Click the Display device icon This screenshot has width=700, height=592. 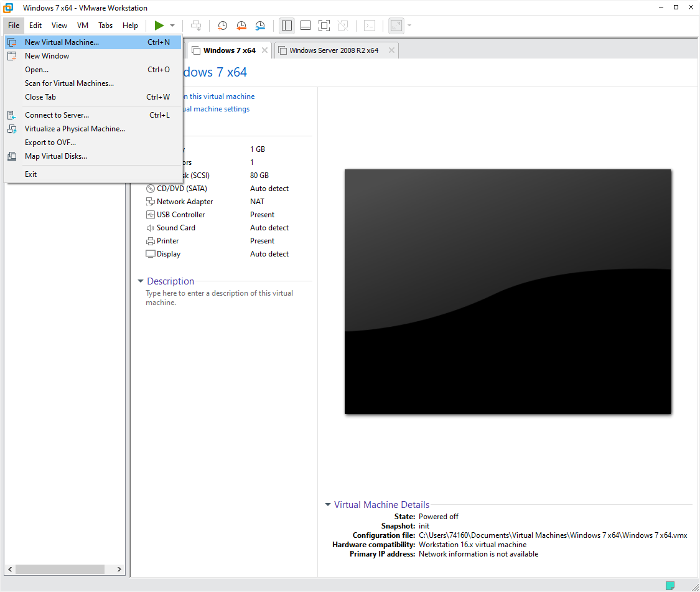click(x=151, y=254)
